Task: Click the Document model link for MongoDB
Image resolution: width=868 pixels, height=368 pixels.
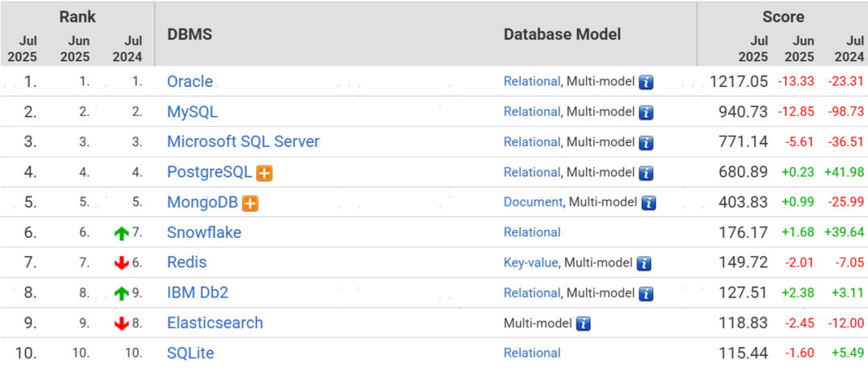Action: pyautogui.click(x=534, y=202)
